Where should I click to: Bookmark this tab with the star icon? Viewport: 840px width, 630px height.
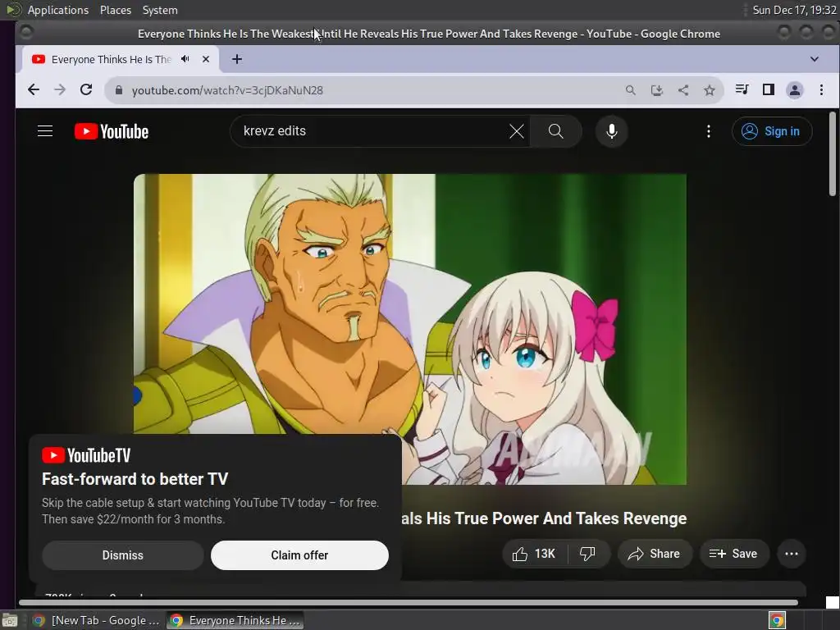pyautogui.click(x=710, y=90)
